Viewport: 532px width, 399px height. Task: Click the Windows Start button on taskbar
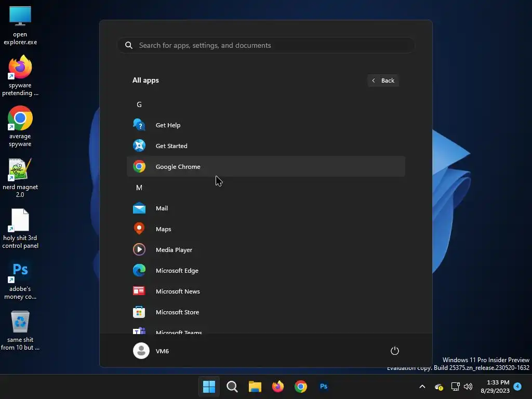pyautogui.click(x=209, y=386)
